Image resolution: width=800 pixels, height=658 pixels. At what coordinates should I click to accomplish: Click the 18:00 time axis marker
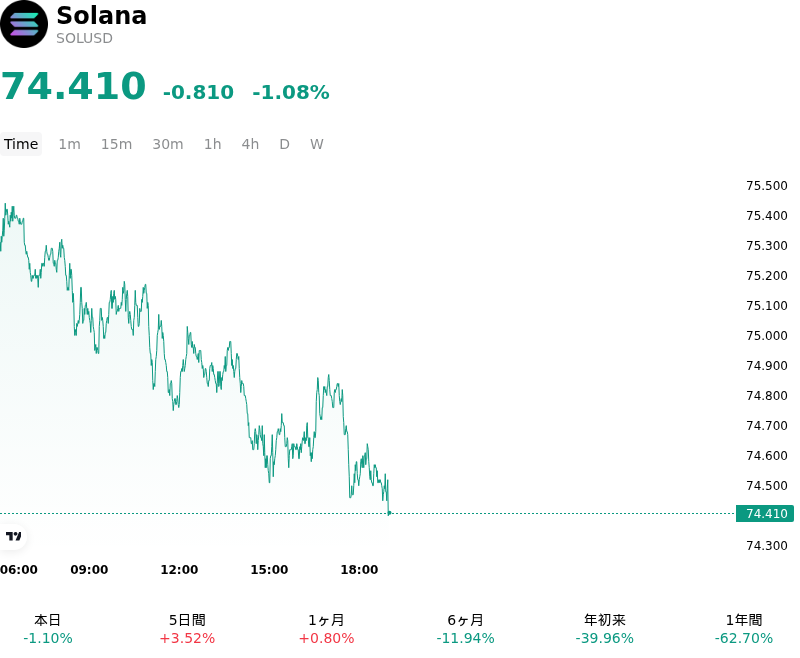[359, 570]
